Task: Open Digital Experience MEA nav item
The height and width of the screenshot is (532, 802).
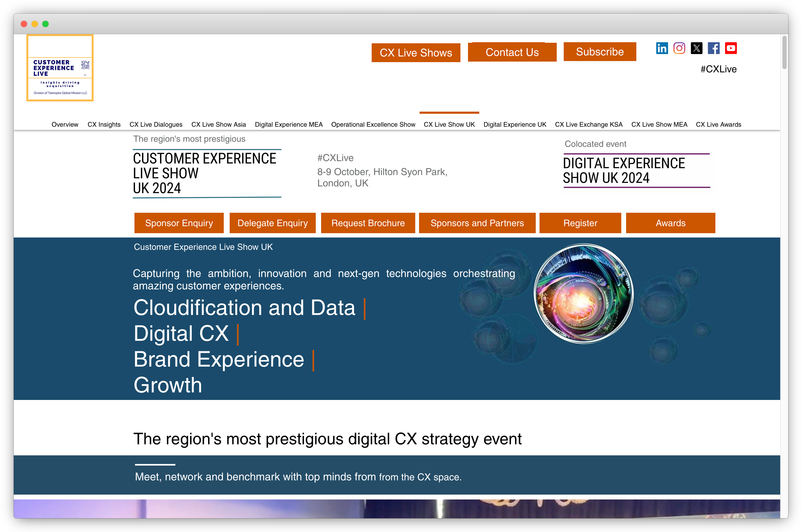Action: 289,125
